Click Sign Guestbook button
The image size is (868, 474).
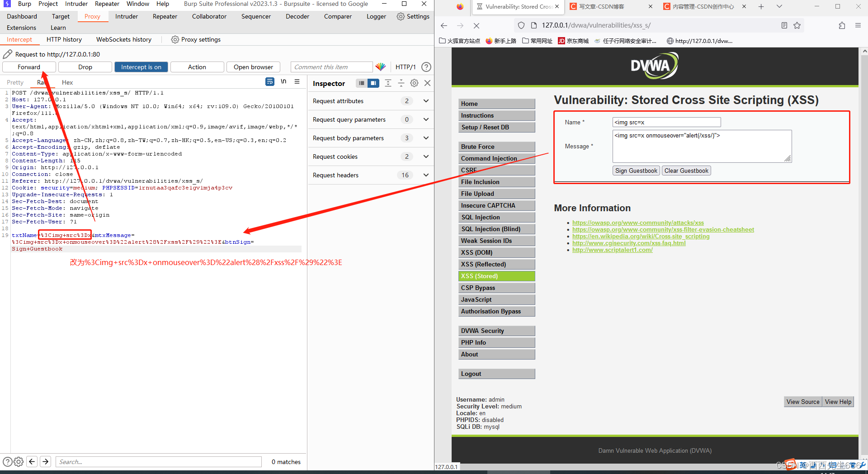point(636,171)
